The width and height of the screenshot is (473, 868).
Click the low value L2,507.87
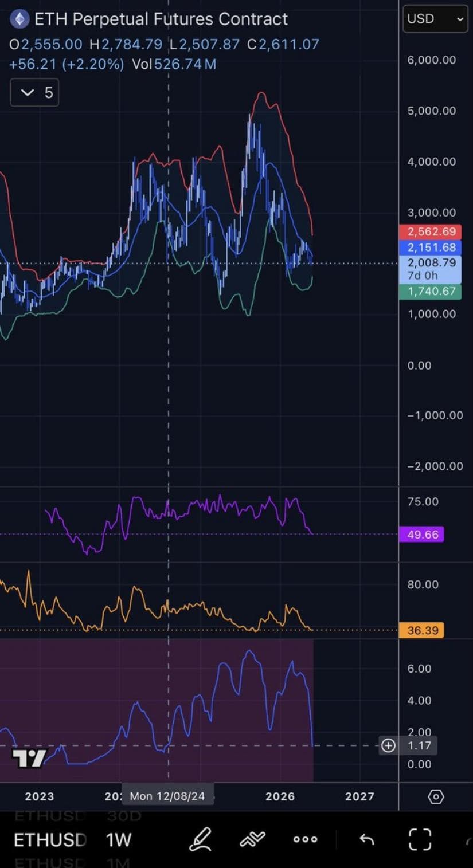tap(205, 44)
